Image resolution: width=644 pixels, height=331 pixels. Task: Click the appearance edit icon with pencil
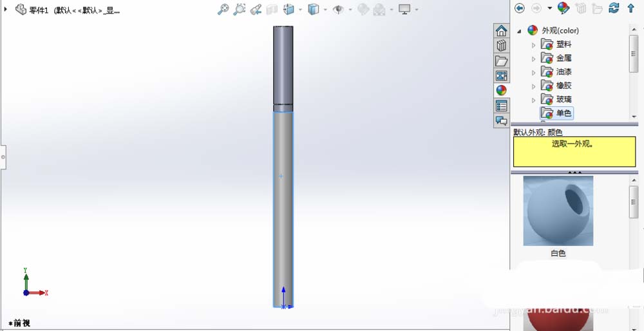[x=563, y=8]
